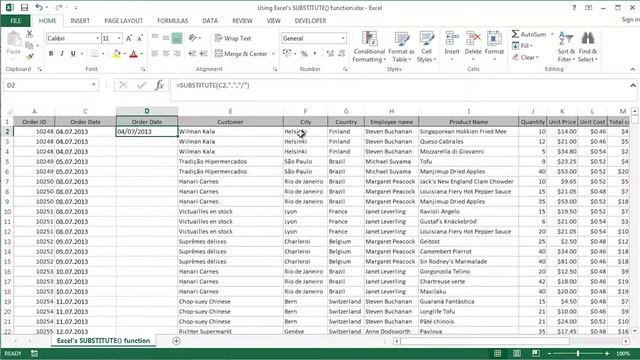Select column D header
This screenshot has height=360, width=640.
(147, 111)
